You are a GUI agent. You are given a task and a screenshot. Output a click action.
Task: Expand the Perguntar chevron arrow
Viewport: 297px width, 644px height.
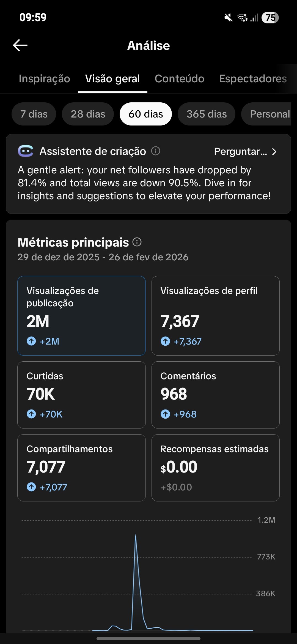coord(274,151)
